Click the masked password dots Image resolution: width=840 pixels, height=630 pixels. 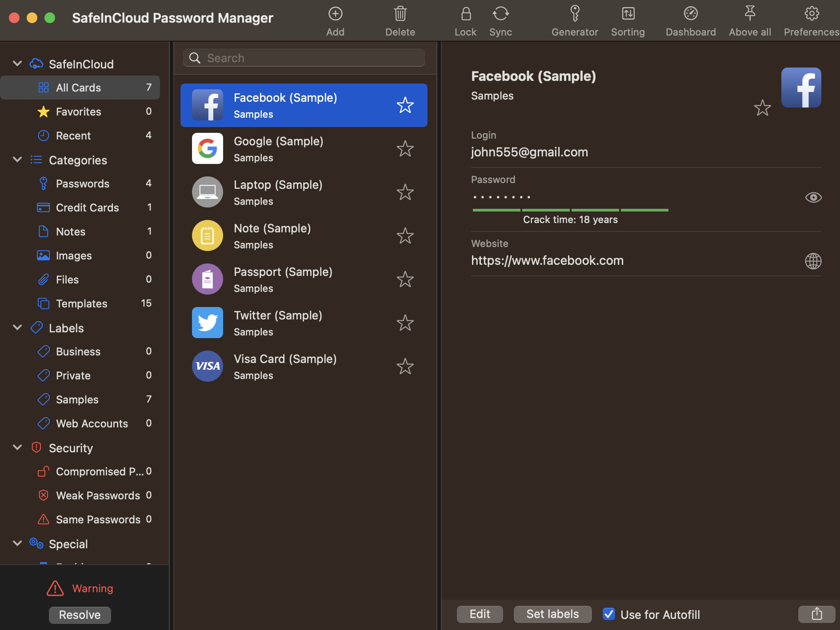[502, 197]
